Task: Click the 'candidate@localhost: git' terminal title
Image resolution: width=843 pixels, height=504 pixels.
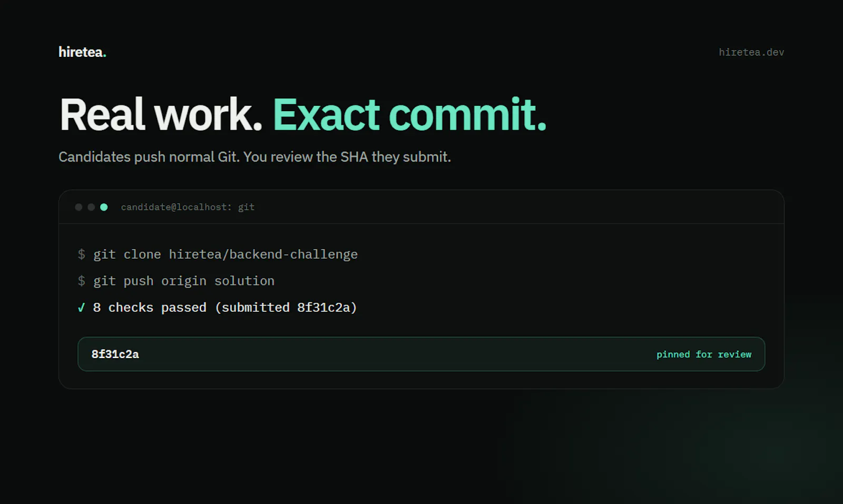Action: tap(188, 207)
